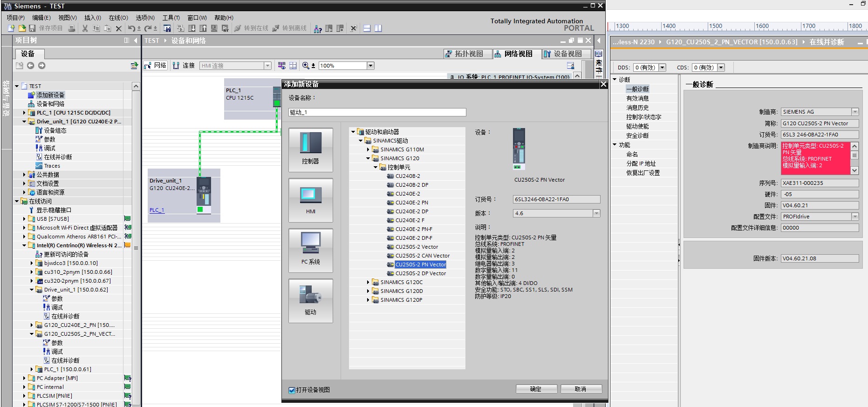Viewport: 868px width, 407px height.
Task: Click the copy toolbar icon
Action: click(96, 28)
